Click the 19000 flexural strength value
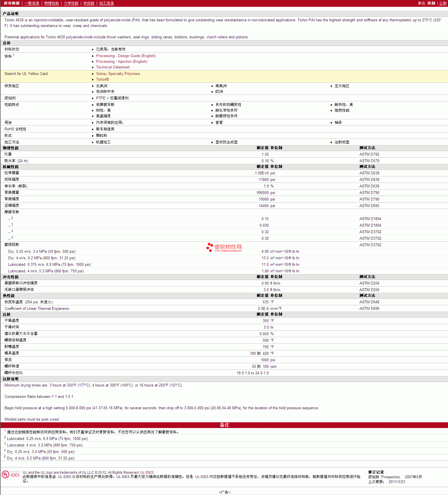The width and height of the screenshot is (448, 495). click(x=264, y=199)
